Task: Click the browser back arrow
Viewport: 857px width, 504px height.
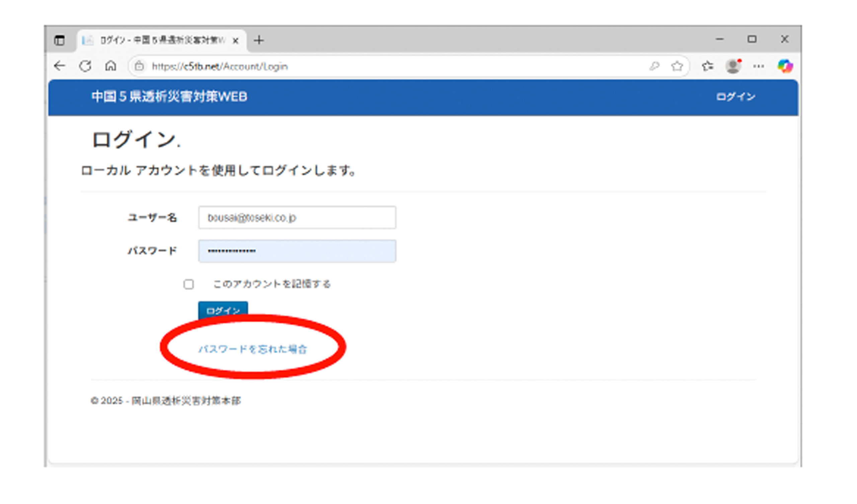Action: point(60,66)
